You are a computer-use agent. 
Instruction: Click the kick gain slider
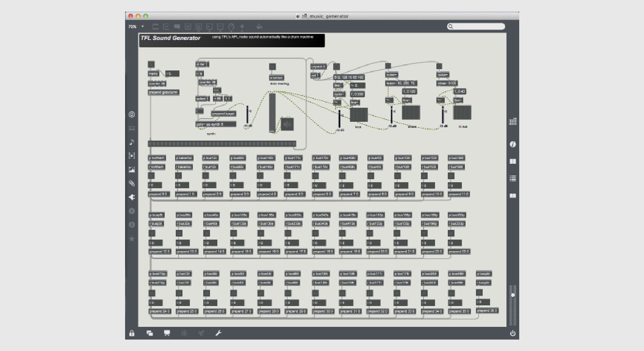(339, 118)
